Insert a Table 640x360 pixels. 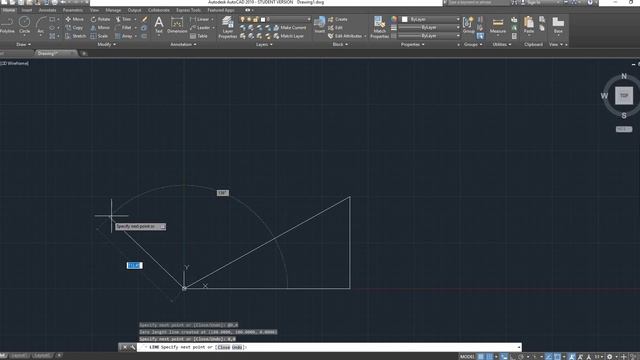point(199,36)
